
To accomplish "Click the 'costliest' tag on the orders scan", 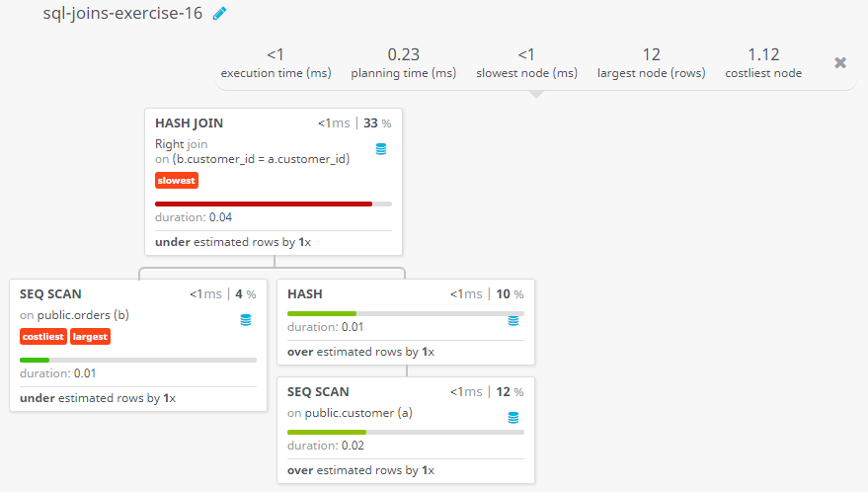I will point(42,337).
